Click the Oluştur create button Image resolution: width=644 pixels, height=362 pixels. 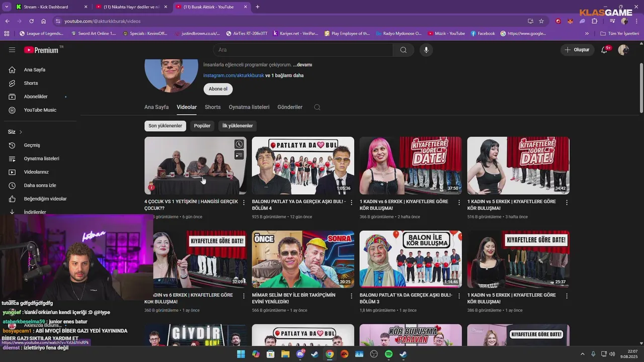[x=577, y=50]
